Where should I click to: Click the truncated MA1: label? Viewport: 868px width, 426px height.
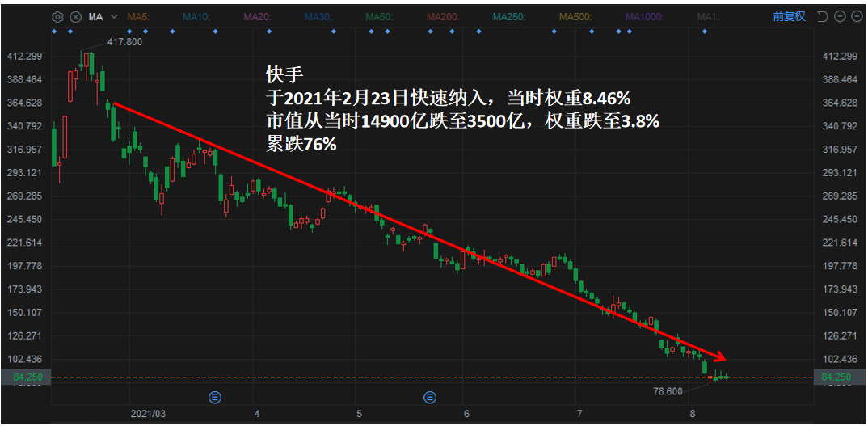pos(708,17)
